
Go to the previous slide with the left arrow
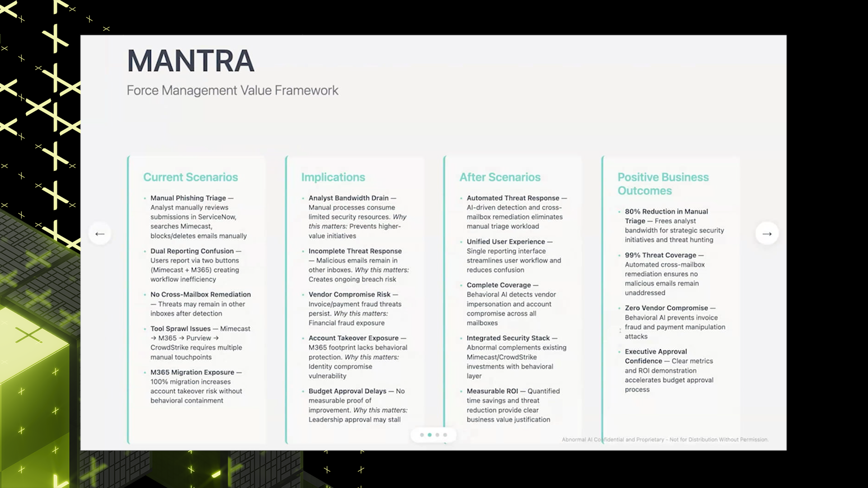[x=100, y=234]
